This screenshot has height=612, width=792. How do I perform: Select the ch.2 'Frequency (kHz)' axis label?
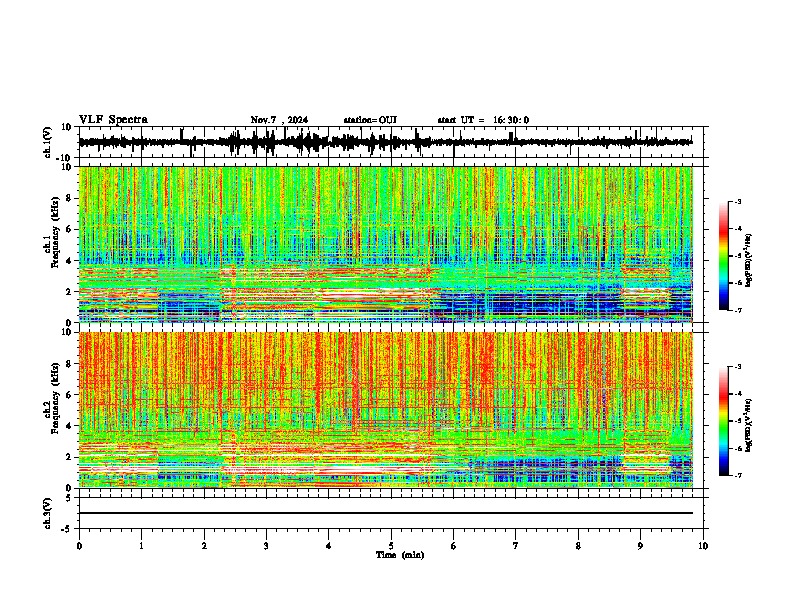pos(55,399)
